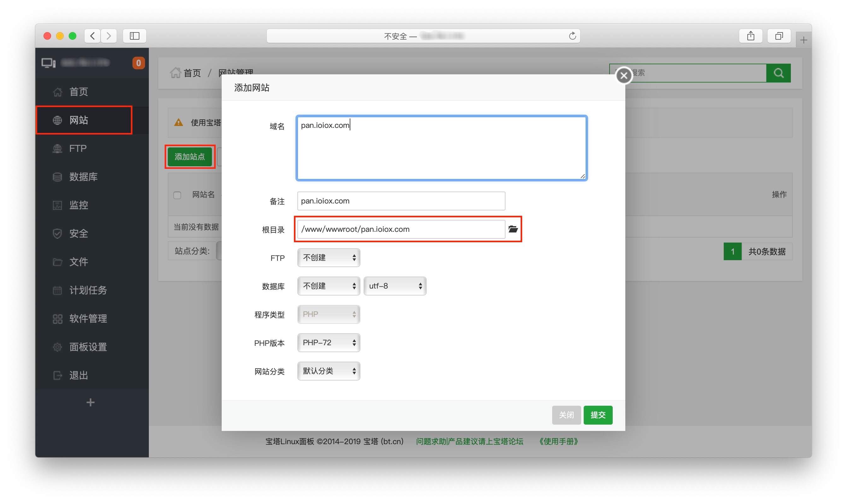This screenshot has height=504, width=847.
Task: Click the gray 关闭 button
Action: point(566,415)
